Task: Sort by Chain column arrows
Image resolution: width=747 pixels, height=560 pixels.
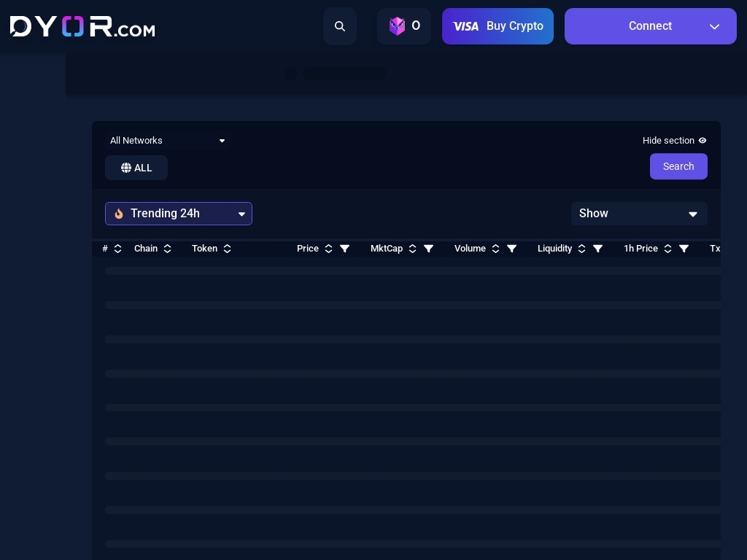Action: pyautogui.click(x=167, y=249)
